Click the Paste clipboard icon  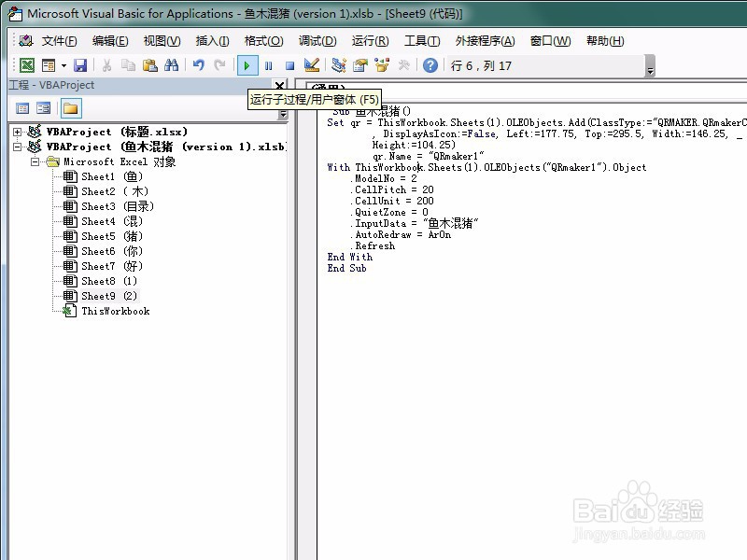(150, 65)
